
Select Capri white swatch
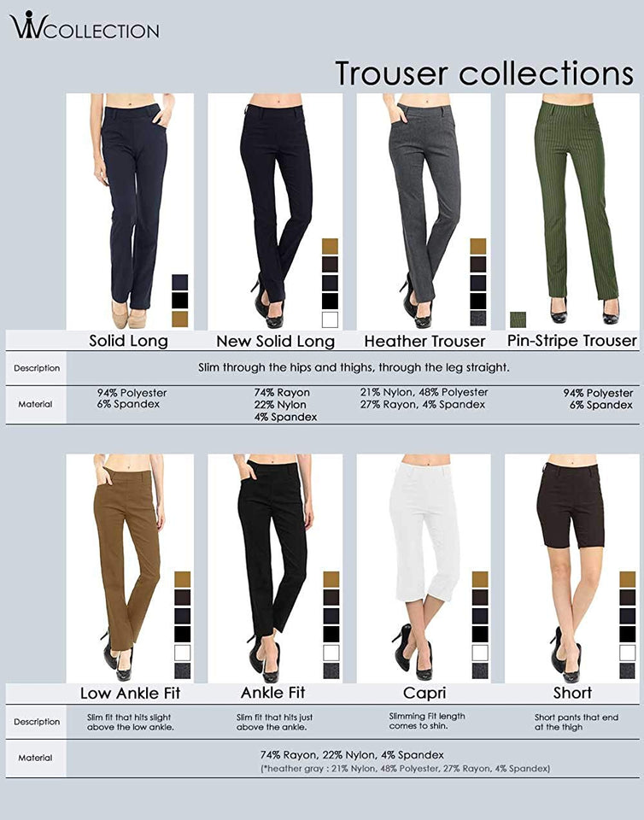coord(480,653)
